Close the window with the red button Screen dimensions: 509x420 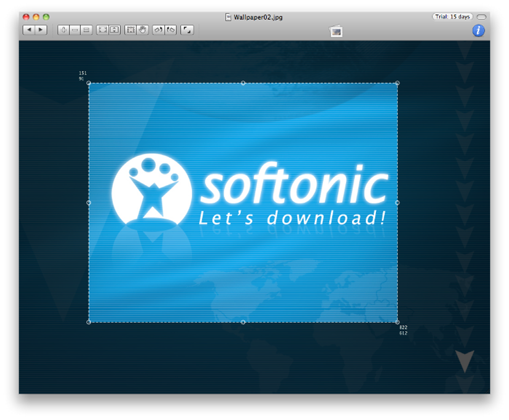[26, 17]
